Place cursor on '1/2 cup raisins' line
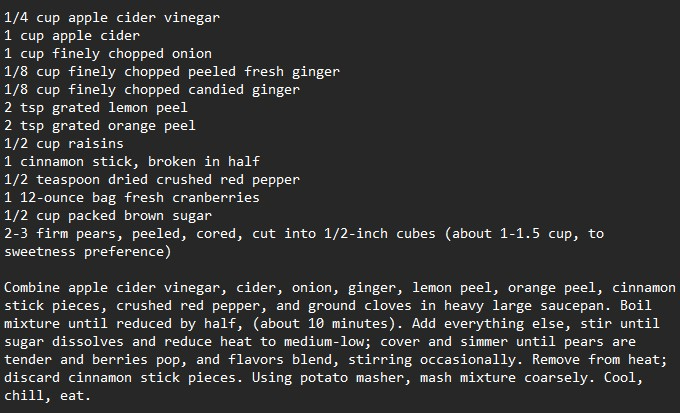The image size is (680, 413). 64,144
